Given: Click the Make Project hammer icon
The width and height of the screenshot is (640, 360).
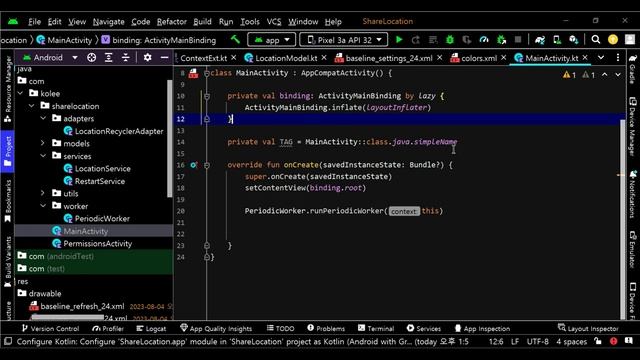Looking at the screenshot, I should pyautogui.click(x=236, y=40).
